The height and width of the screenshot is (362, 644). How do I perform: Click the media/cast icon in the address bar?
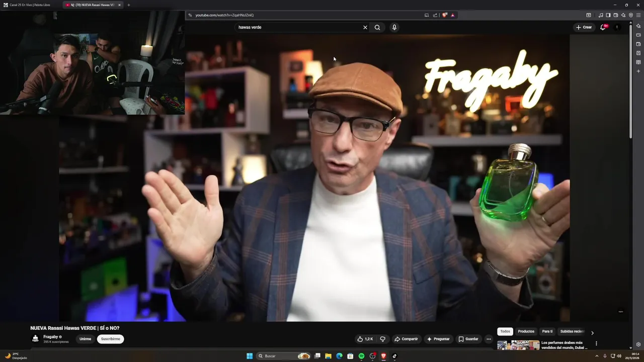[x=427, y=15]
